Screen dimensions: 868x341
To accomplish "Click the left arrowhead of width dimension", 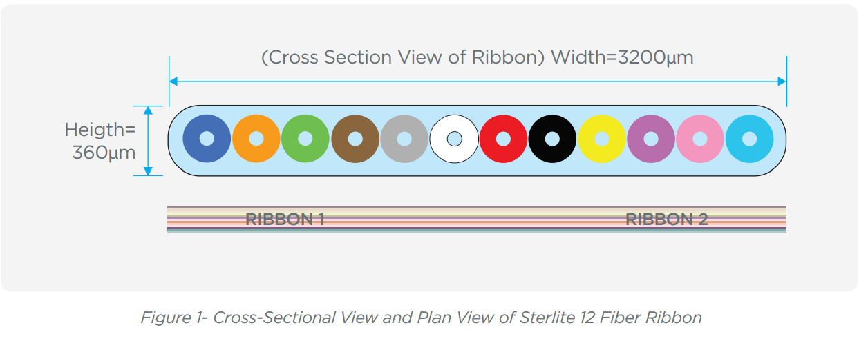I will 173,81.
